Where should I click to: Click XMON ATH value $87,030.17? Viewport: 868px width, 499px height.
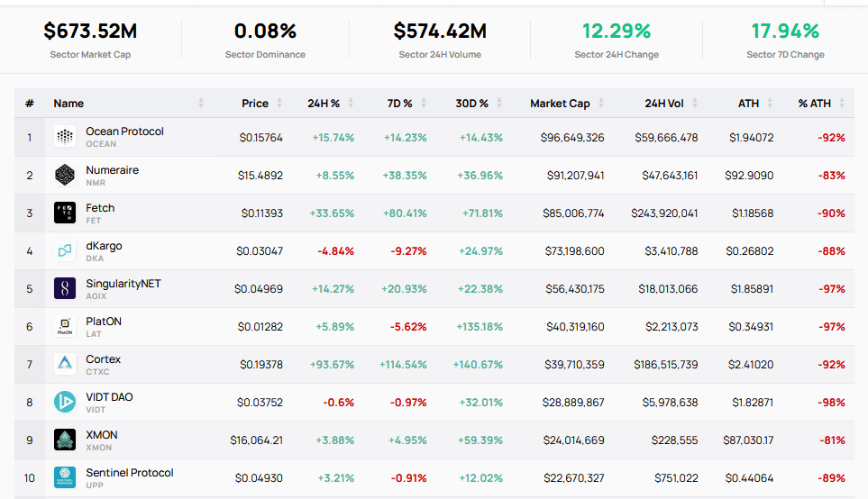[748, 440]
